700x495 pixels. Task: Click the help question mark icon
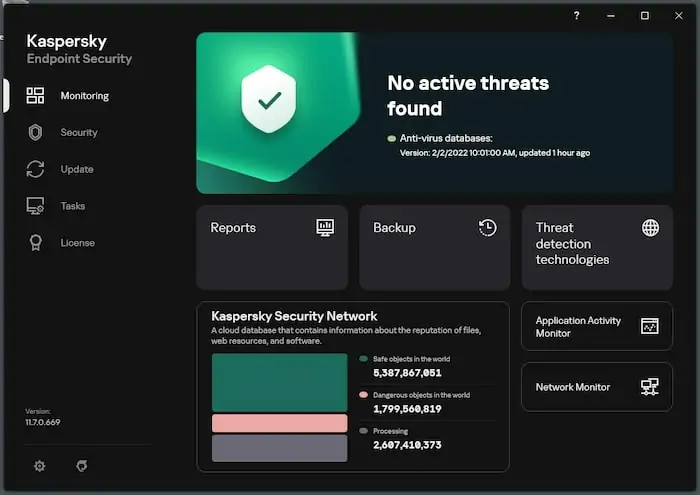(x=577, y=16)
